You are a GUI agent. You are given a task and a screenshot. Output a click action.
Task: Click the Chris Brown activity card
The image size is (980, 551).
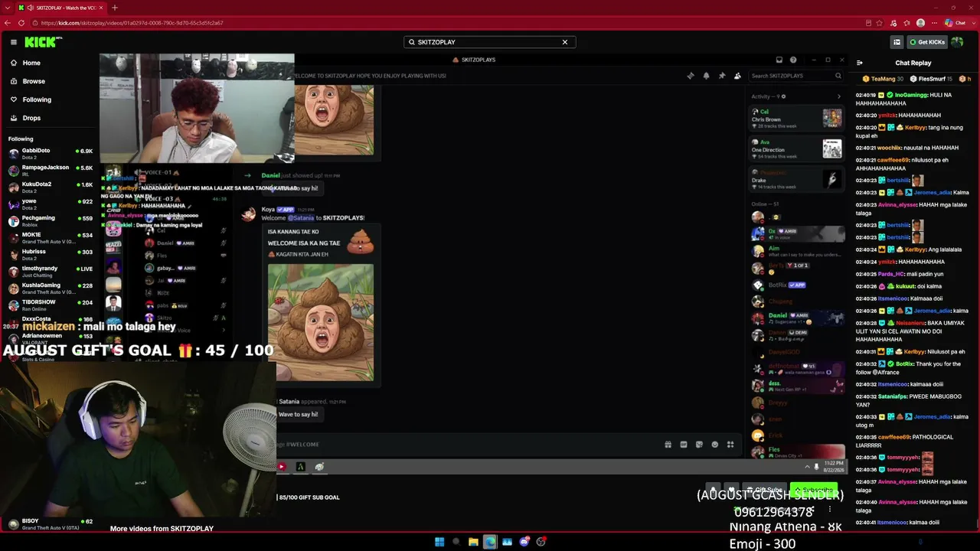(796, 118)
